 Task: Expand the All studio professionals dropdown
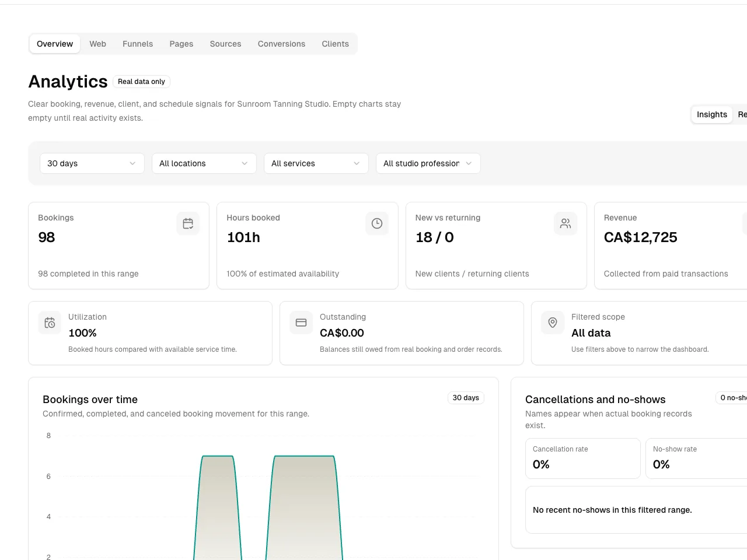(x=428, y=163)
